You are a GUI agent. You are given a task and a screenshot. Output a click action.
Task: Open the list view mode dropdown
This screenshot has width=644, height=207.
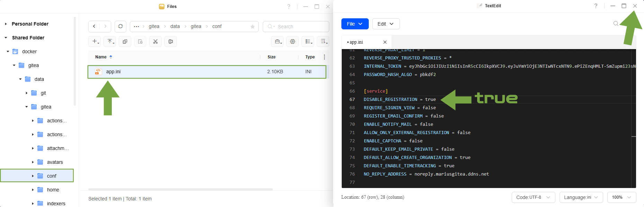click(x=308, y=41)
